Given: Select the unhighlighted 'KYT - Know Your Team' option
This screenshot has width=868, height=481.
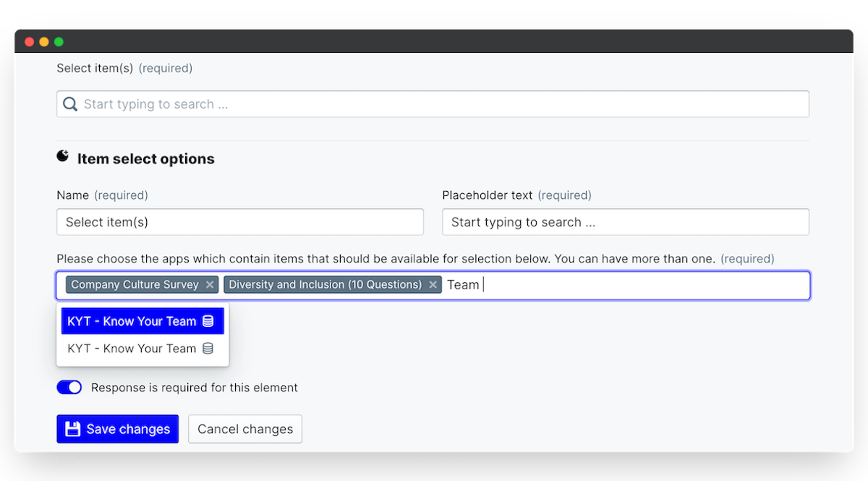Looking at the screenshot, I should pyautogui.click(x=142, y=349).
